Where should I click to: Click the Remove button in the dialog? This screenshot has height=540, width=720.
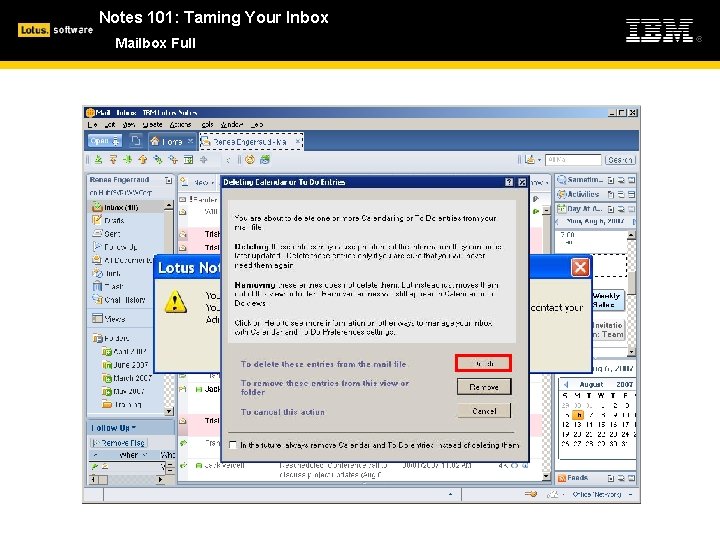pos(484,387)
